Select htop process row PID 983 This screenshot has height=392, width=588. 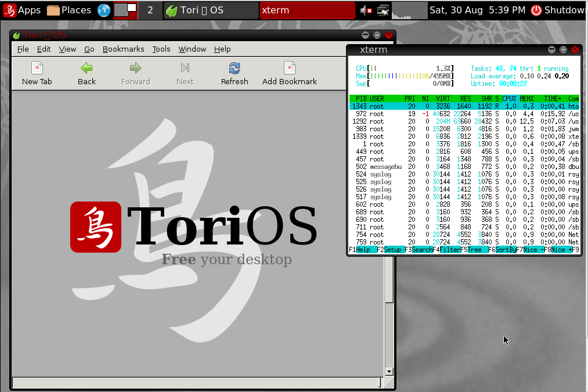pyautogui.click(x=464, y=129)
